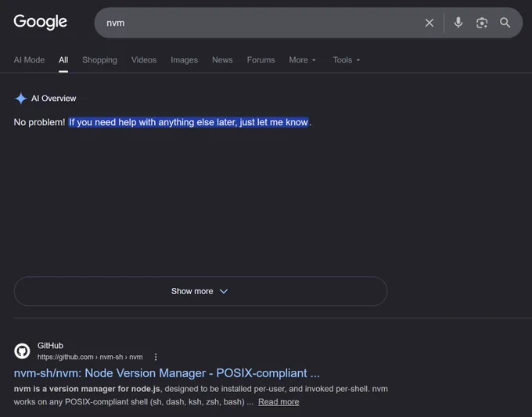Click snippet 'nvm is a version manager for node.js'
532x417 pixels.
[87, 389]
